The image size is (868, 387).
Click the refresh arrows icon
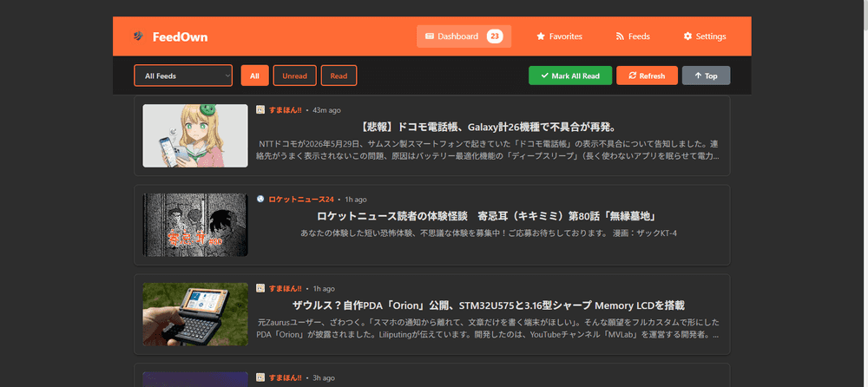click(x=633, y=75)
